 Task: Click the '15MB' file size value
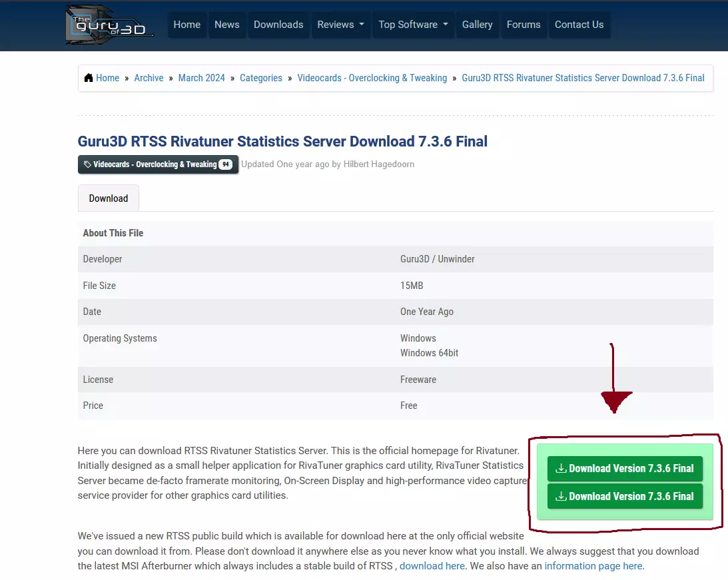click(x=412, y=286)
